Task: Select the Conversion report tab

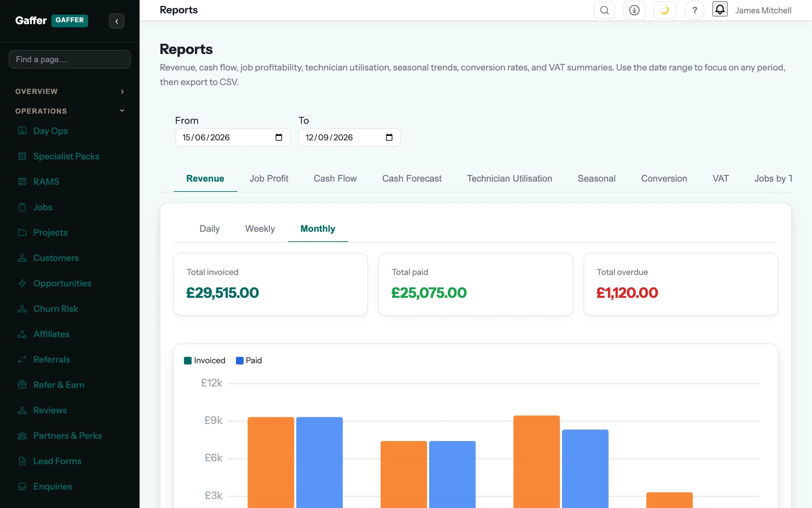Action: click(664, 178)
